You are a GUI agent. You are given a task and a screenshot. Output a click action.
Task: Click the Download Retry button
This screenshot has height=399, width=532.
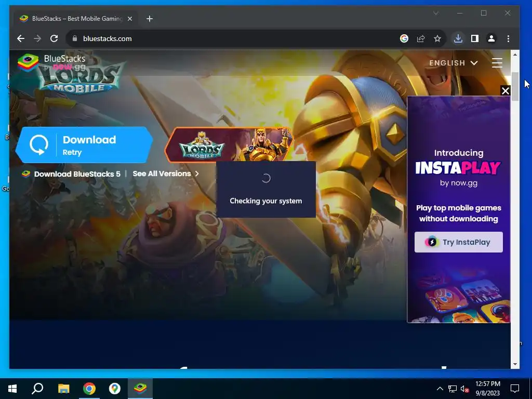click(x=84, y=145)
